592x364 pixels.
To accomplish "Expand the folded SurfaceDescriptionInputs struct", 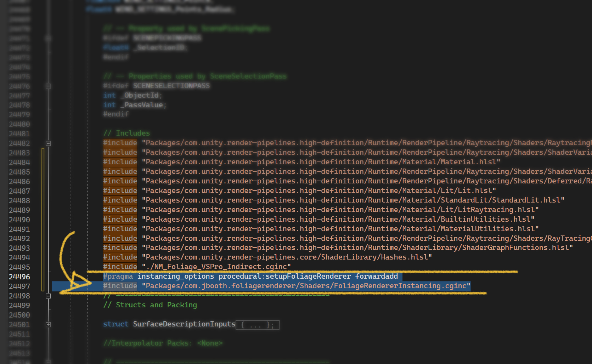I will [48, 325].
